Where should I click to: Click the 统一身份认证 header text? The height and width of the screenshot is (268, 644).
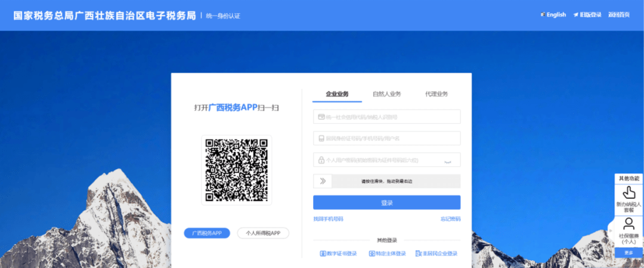222,16
